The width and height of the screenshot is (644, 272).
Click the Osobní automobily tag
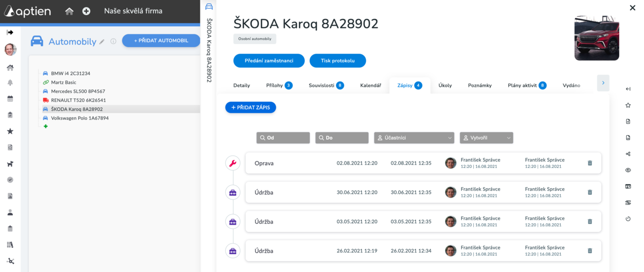[255, 39]
